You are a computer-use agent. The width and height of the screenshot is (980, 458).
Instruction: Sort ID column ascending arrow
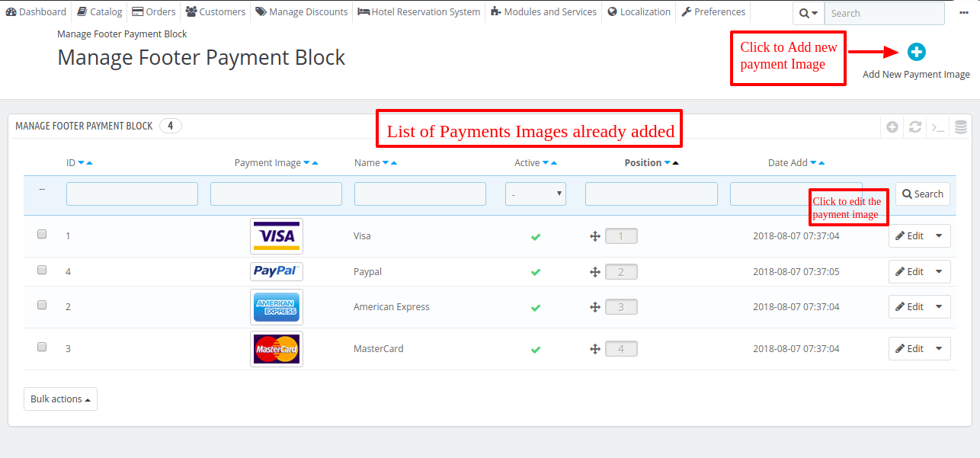[90, 163]
